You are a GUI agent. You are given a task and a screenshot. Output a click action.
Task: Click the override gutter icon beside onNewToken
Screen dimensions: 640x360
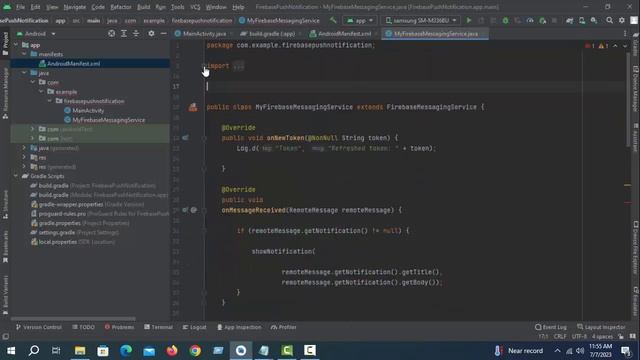(x=185, y=138)
